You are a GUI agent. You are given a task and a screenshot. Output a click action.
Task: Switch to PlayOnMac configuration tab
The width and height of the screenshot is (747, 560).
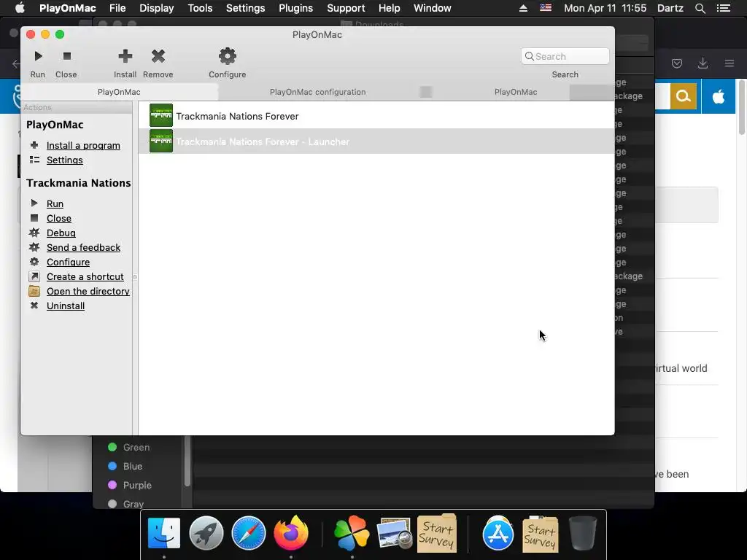pos(318,92)
